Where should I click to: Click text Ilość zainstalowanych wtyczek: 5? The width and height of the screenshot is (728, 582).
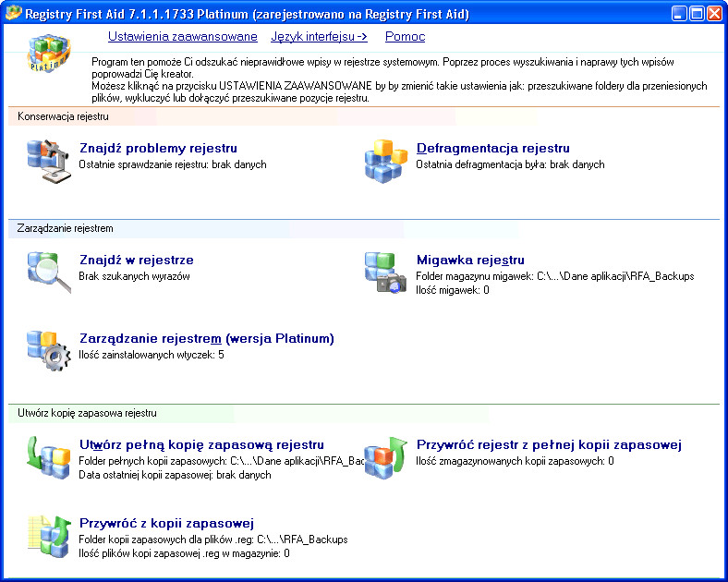152,355
